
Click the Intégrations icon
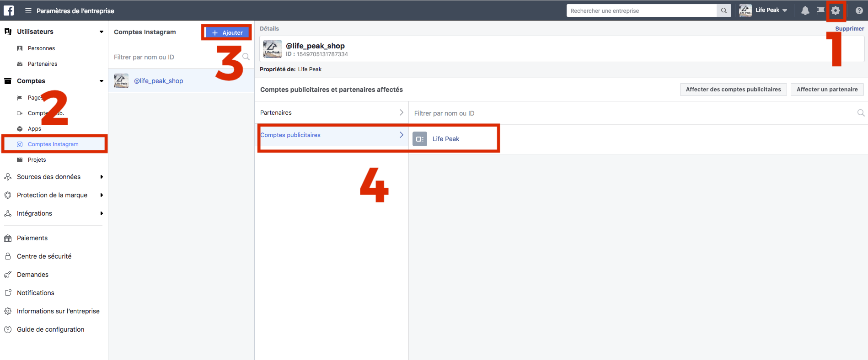point(8,213)
